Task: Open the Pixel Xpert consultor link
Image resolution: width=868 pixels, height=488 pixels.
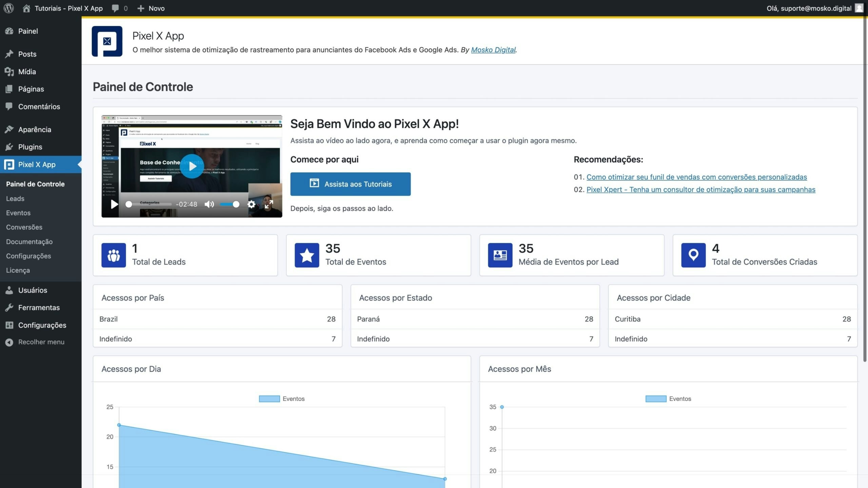Action: coord(701,189)
